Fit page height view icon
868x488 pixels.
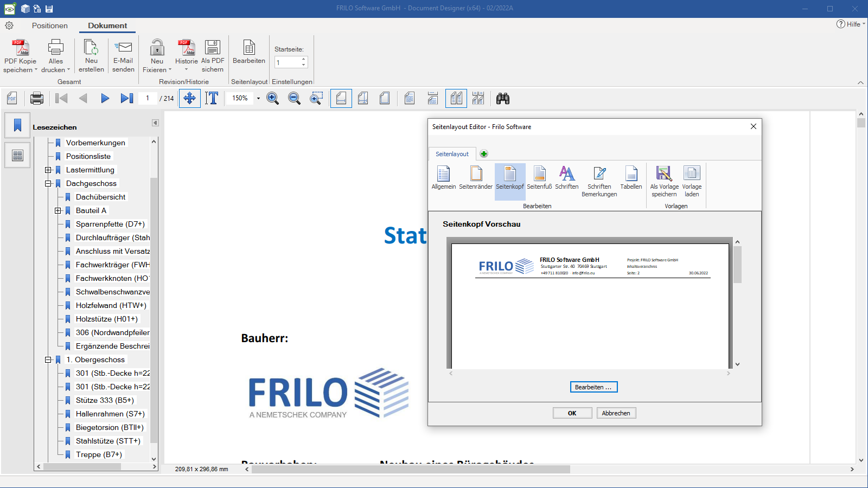(363, 98)
